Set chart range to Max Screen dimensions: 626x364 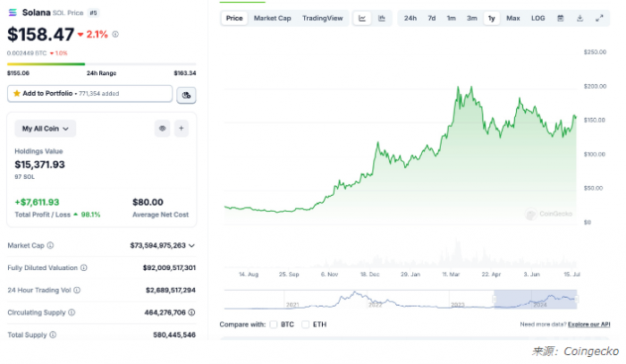513,19
